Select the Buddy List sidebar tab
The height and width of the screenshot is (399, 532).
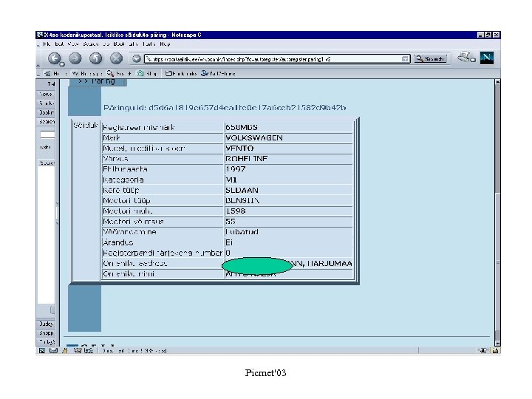click(46, 324)
